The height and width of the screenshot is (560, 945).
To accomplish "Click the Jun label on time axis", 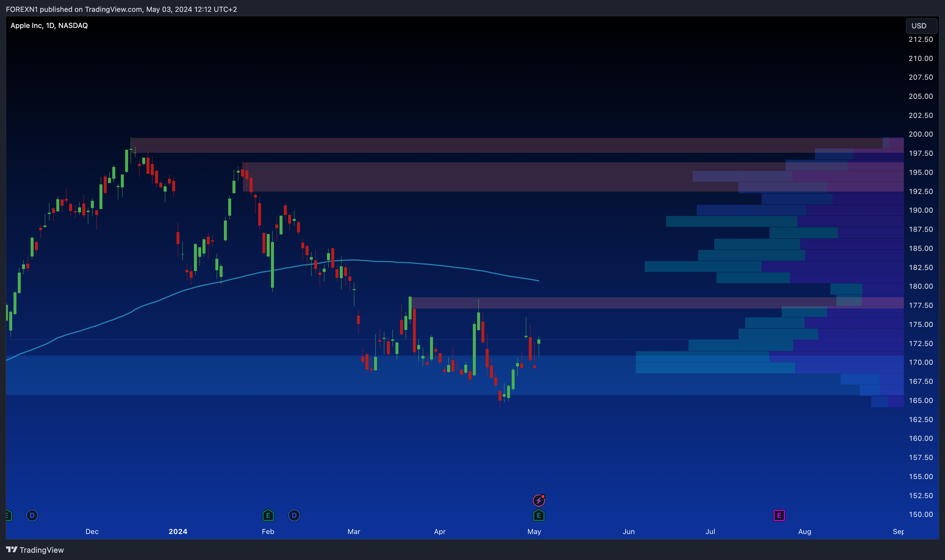I will point(628,531).
